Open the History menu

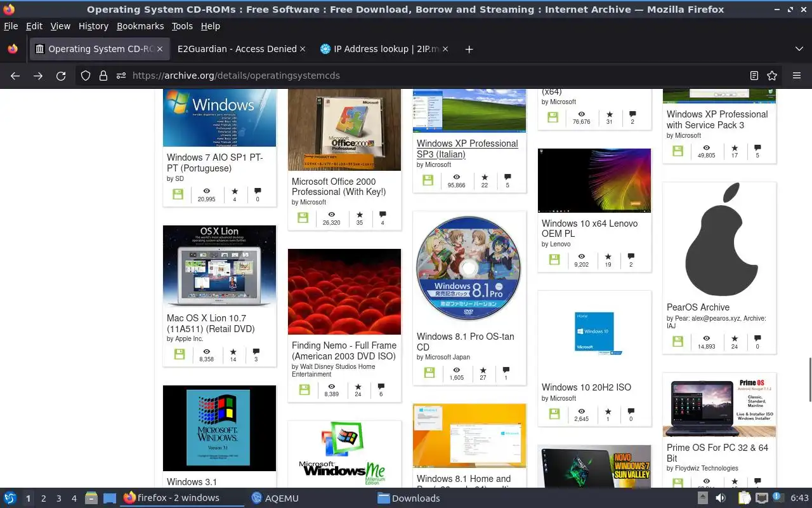pos(93,26)
